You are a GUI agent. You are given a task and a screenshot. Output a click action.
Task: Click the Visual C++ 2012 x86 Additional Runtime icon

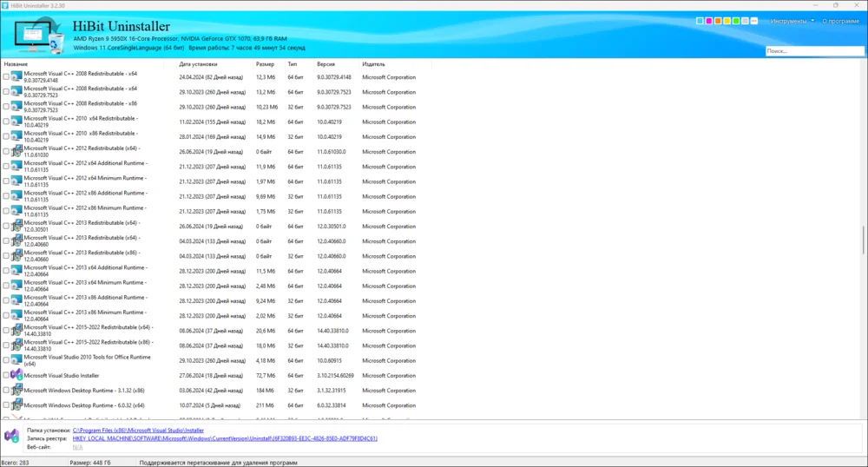[x=16, y=196]
